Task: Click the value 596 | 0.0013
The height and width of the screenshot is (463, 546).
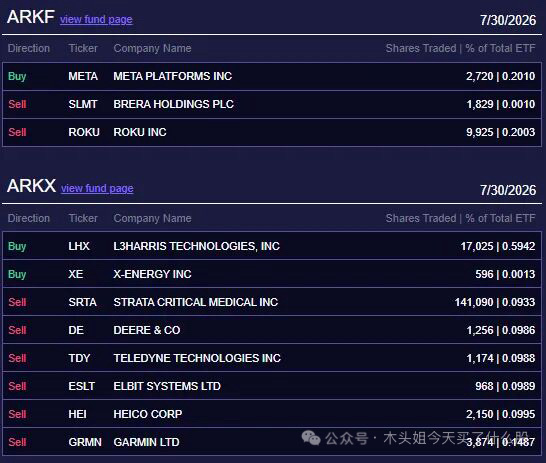Action: [505, 274]
